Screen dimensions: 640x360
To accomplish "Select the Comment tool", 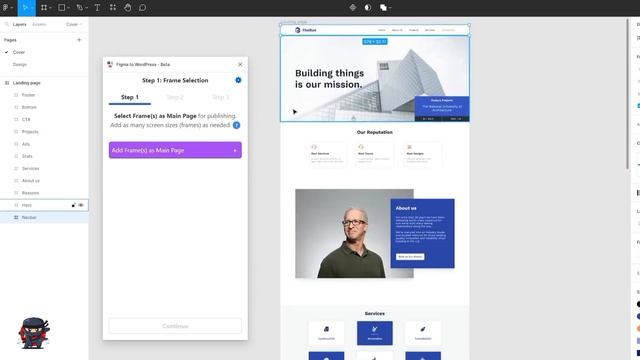I will coord(142,7).
